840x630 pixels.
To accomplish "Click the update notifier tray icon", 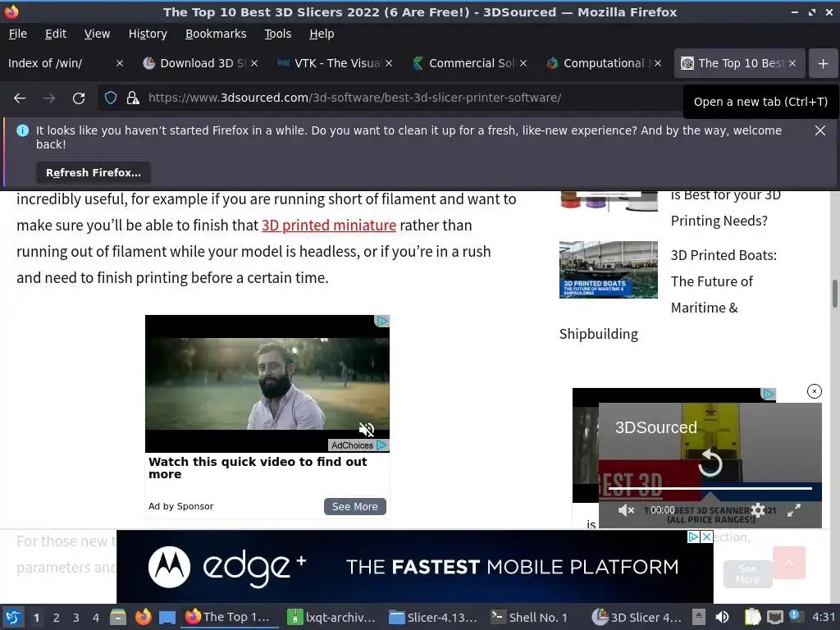I will click(794, 615).
